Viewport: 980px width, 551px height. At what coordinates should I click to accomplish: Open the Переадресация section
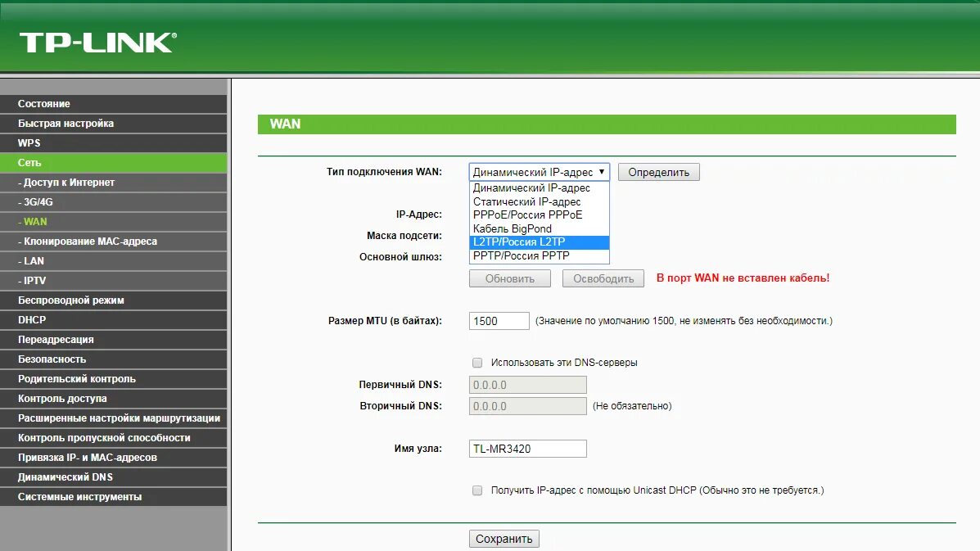[113, 339]
